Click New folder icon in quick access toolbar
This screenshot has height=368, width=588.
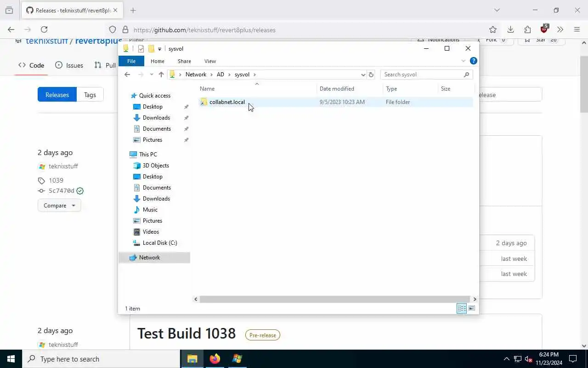tap(151, 49)
